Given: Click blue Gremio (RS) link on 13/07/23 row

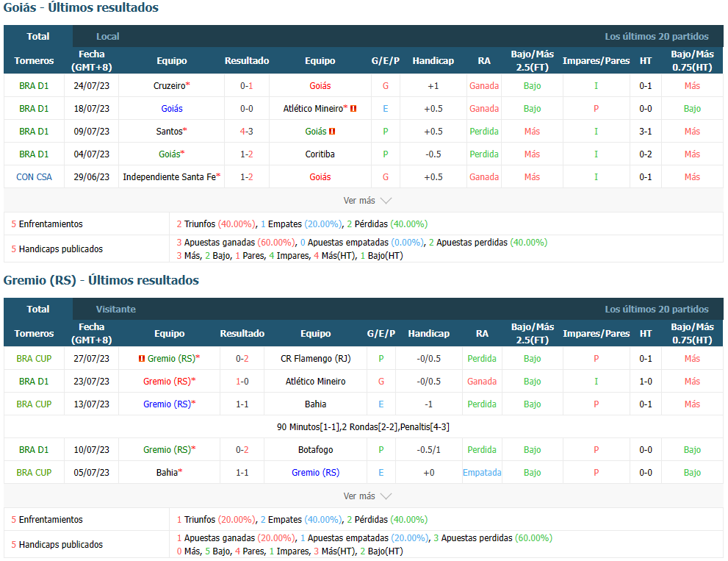Looking at the screenshot, I should click(167, 404).
